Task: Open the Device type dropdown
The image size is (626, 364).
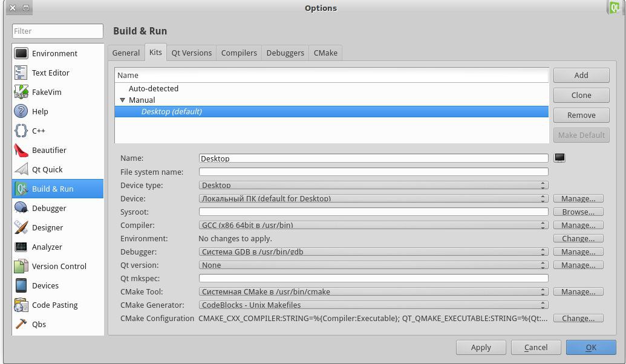Action: pos(373,185)
